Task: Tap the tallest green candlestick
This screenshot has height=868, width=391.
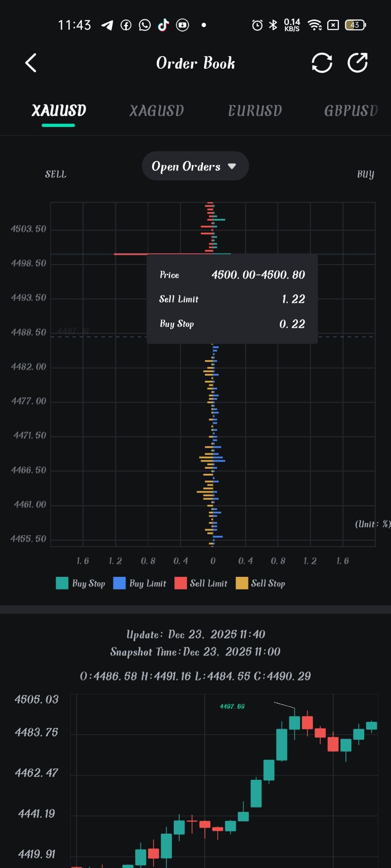Action: (x=282, y=745)
